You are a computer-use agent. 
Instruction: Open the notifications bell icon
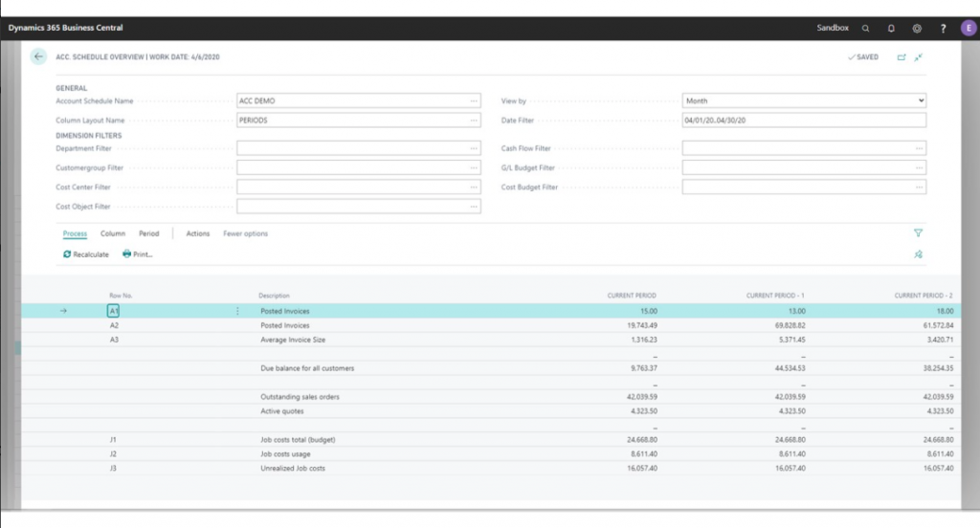[891, 29]
